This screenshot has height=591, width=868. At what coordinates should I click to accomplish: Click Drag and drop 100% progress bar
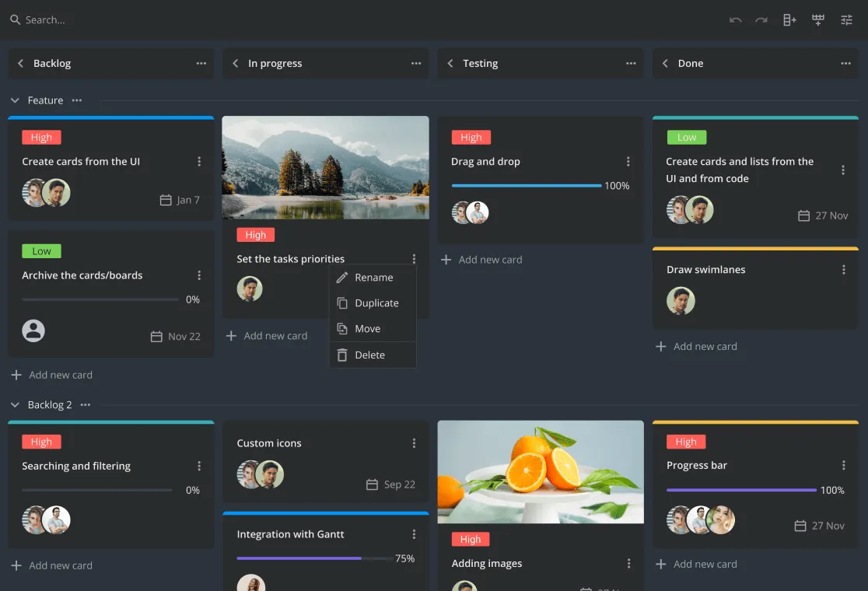click(527, 185)
